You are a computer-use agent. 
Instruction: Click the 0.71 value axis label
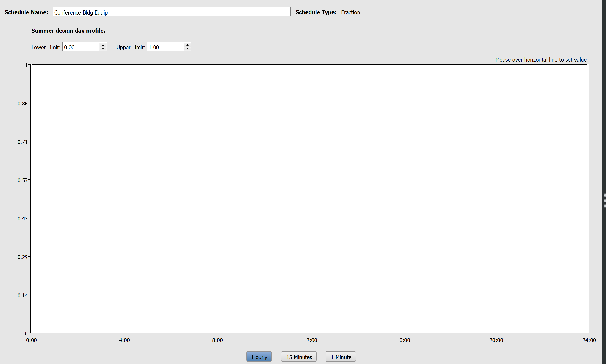click(x=23, y=142)
